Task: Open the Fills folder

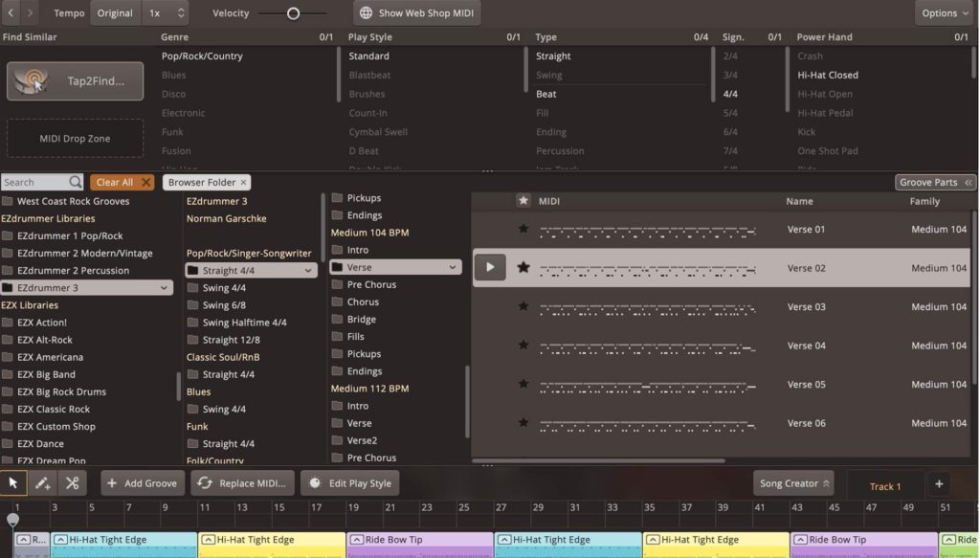Action: (356, 336)
